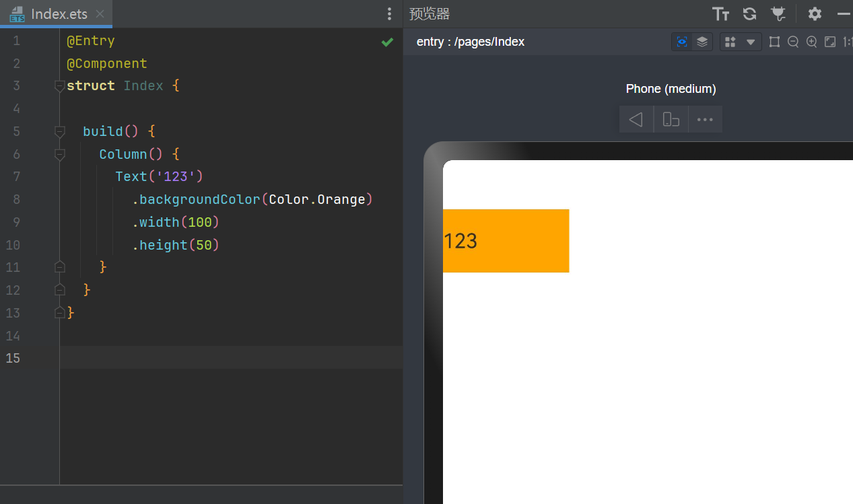This screenshot has height=504, width=853.
Task: Toggle the layers view in previewer
Action: (x=702, y=42)
